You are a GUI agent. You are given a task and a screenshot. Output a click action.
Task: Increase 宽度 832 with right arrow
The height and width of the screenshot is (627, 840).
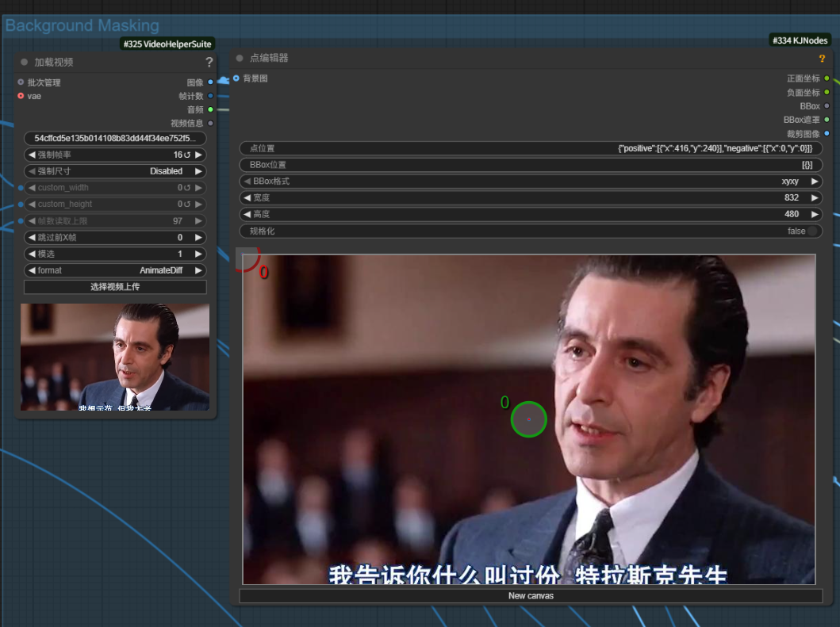coord(815,197)
